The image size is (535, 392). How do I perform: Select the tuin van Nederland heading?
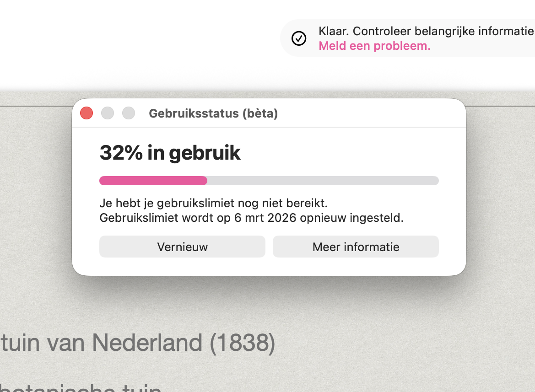coord(137,342)
